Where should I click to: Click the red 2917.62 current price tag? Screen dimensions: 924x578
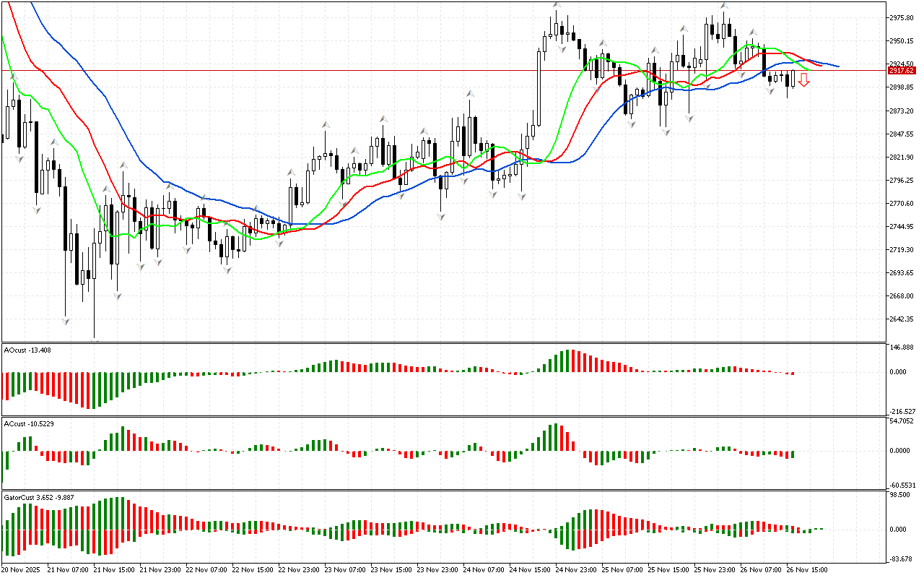click(899, 70)
